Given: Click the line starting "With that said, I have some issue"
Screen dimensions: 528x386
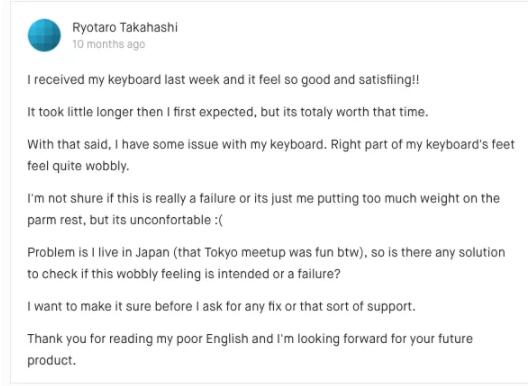Looking at the screenshot, I should click(271, 144).
